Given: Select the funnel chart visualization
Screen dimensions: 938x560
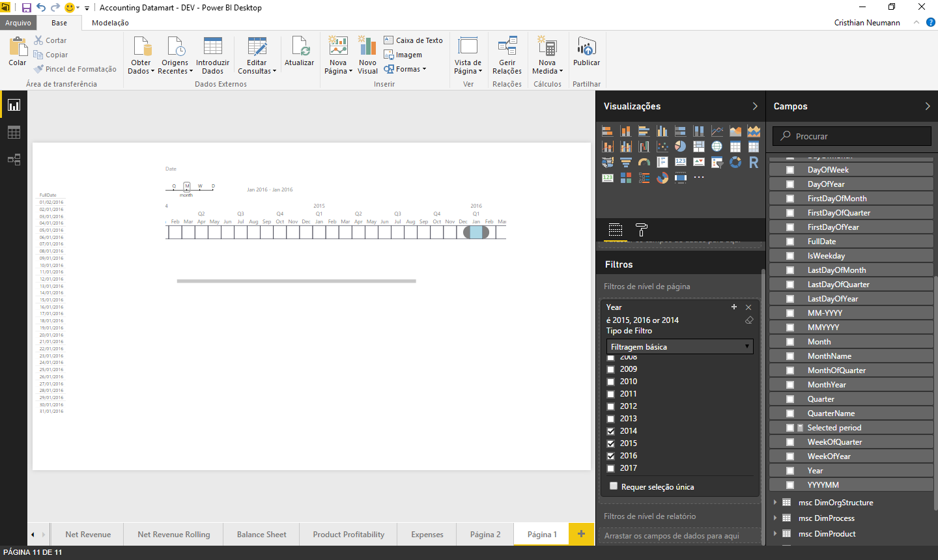Looking at the screenshot, I should click(625, 162).
